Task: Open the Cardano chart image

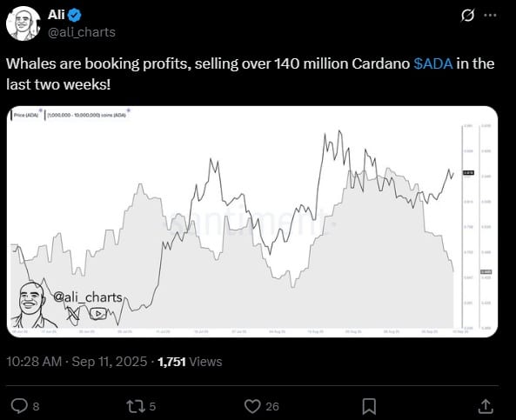Action: [252, 222]
